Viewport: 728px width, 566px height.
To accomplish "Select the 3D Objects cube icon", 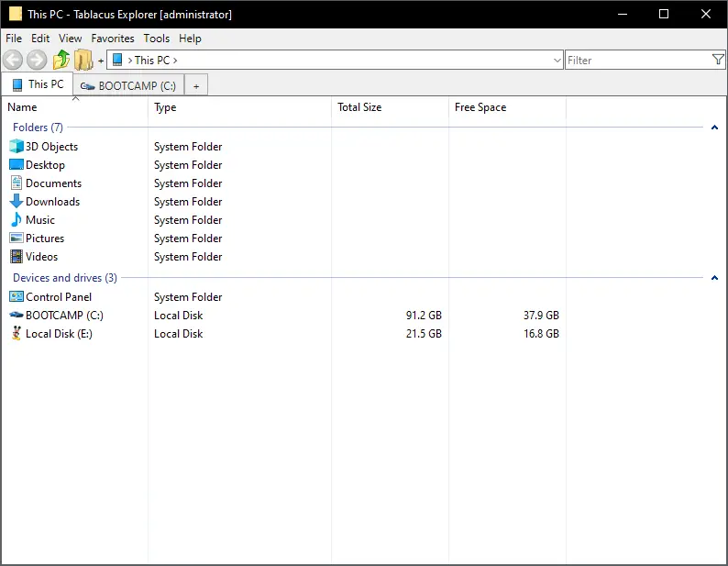I will pyautogui.click(x=17, y=147).
